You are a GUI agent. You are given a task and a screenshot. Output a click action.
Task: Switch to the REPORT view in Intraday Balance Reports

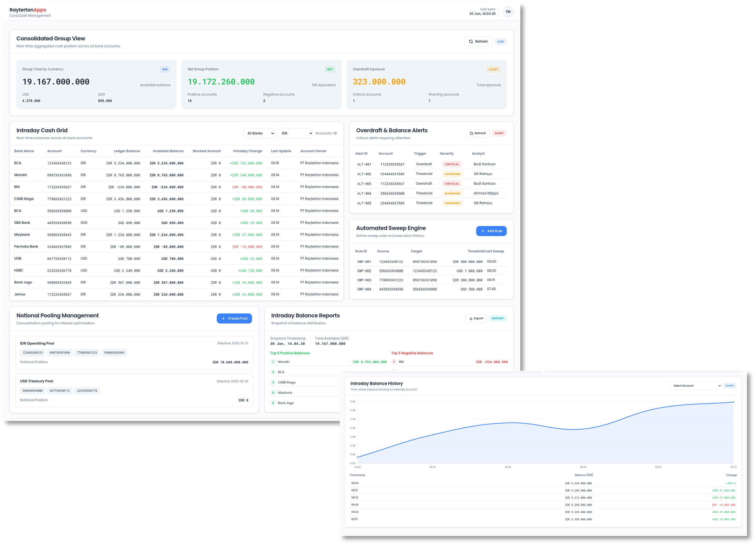pos(498,318)
